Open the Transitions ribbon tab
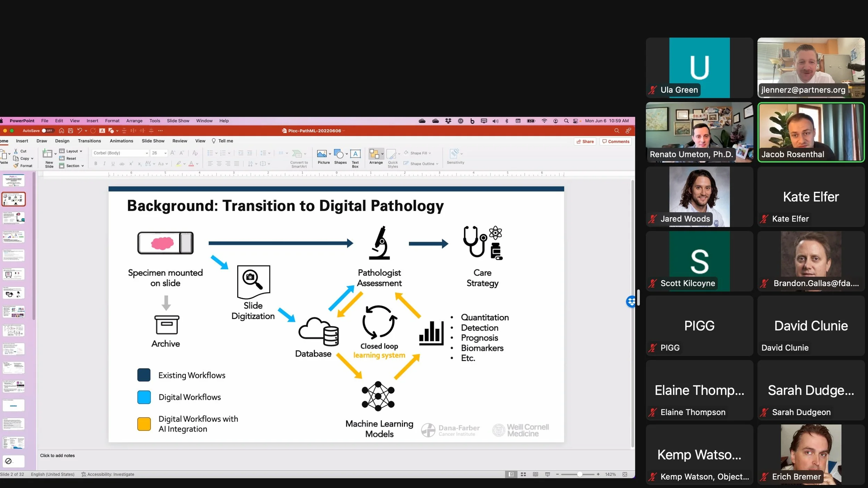 pos(89,141)
